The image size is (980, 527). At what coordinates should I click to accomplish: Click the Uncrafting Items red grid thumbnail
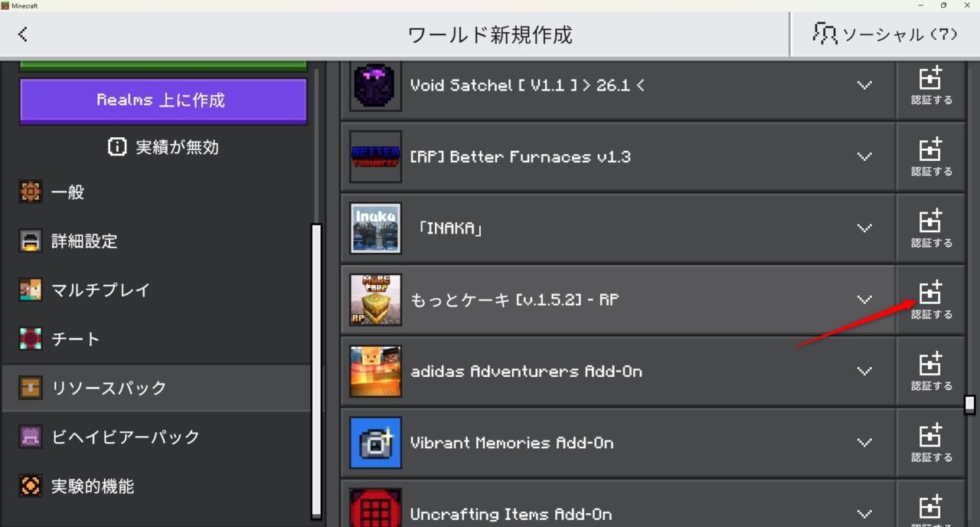pos(375,508)
